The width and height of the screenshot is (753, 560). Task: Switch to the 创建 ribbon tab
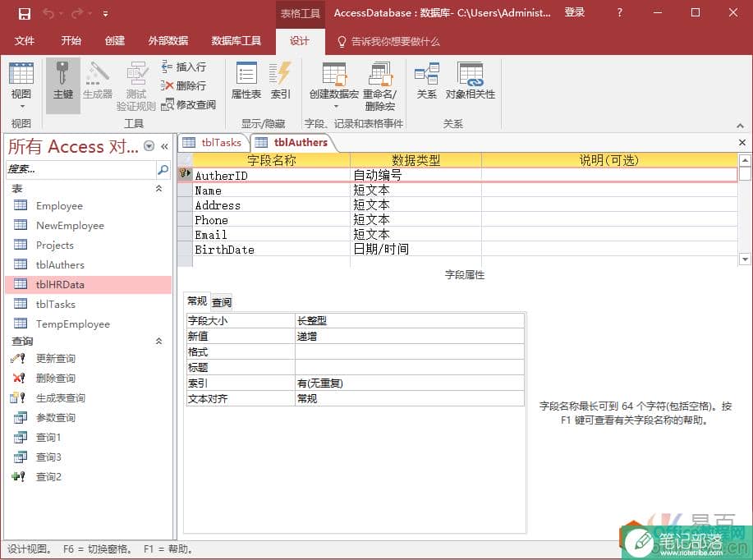[x=115, y=41]
